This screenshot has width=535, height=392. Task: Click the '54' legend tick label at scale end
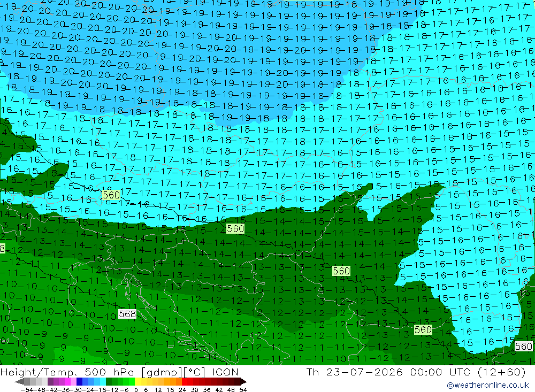(x=243, y=390)
